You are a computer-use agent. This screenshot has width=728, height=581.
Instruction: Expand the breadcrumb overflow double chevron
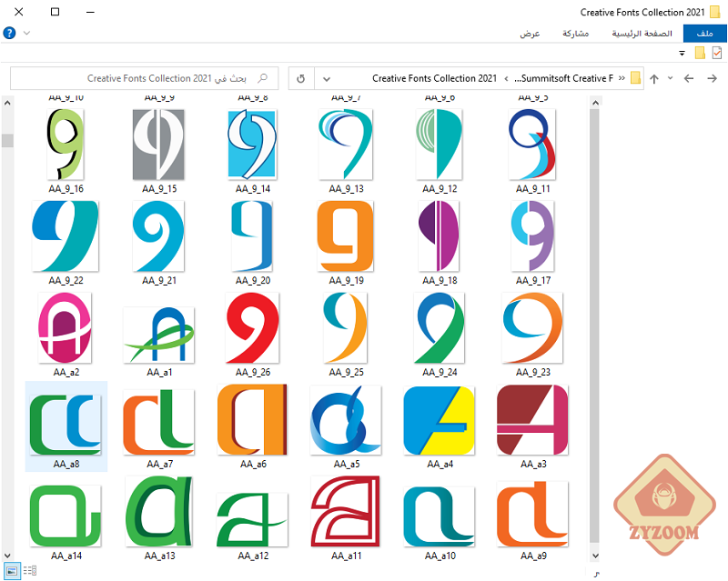(622, 78)
